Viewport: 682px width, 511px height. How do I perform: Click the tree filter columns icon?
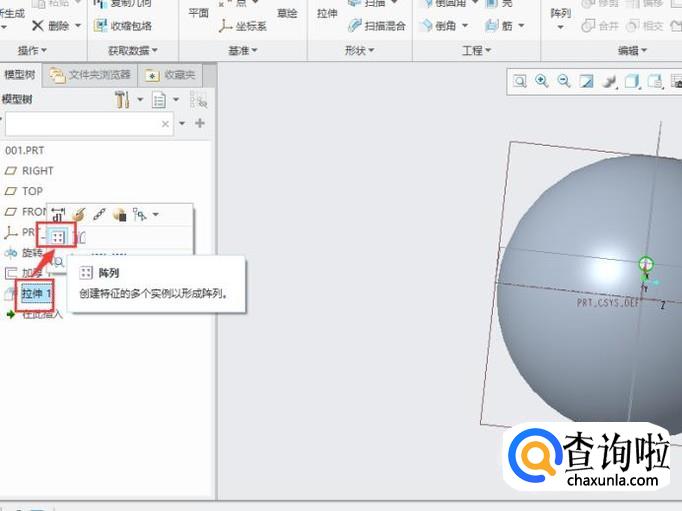[x=198, y=100]
